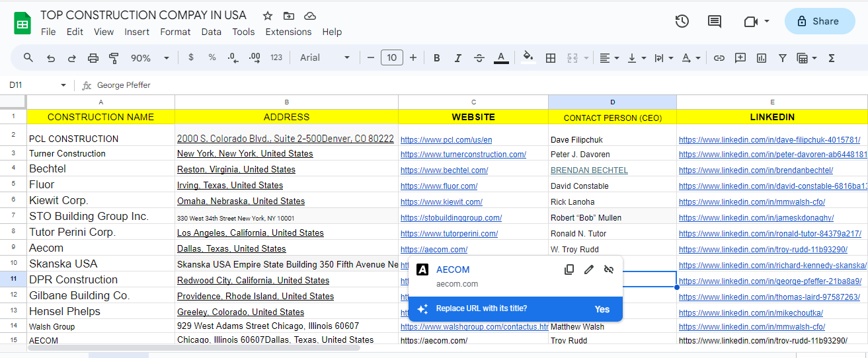Add a comment from the toolbar
The width and height of the screenshot is (868, 358).
740,58
